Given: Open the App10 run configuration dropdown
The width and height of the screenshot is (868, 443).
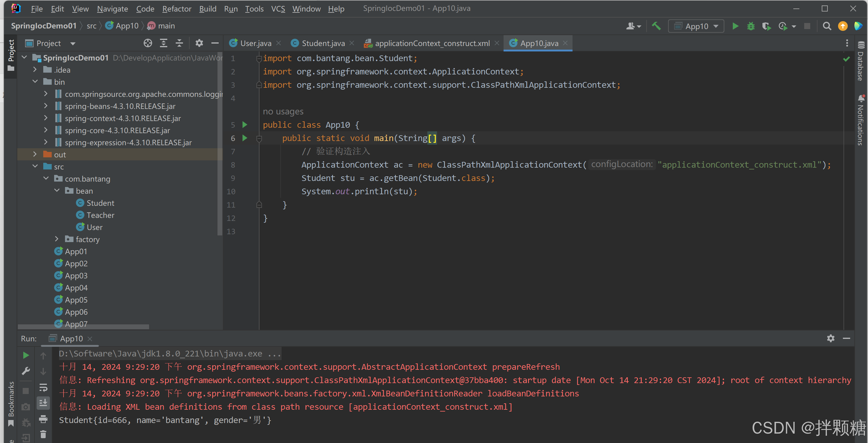Looking at the screenshot, I should pos(696,26).
